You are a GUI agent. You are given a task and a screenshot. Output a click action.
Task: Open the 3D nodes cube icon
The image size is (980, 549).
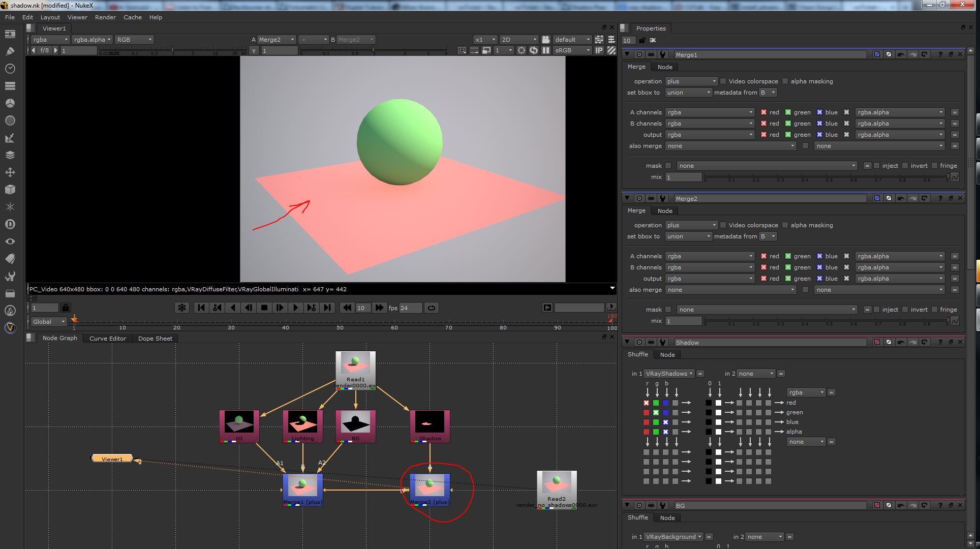10,190
